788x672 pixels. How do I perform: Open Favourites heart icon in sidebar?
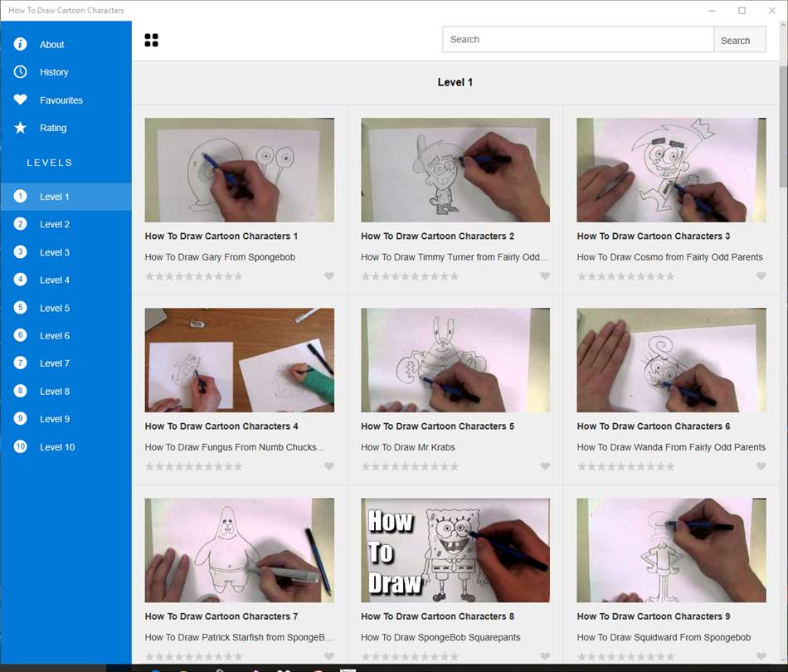coord(20,100)
